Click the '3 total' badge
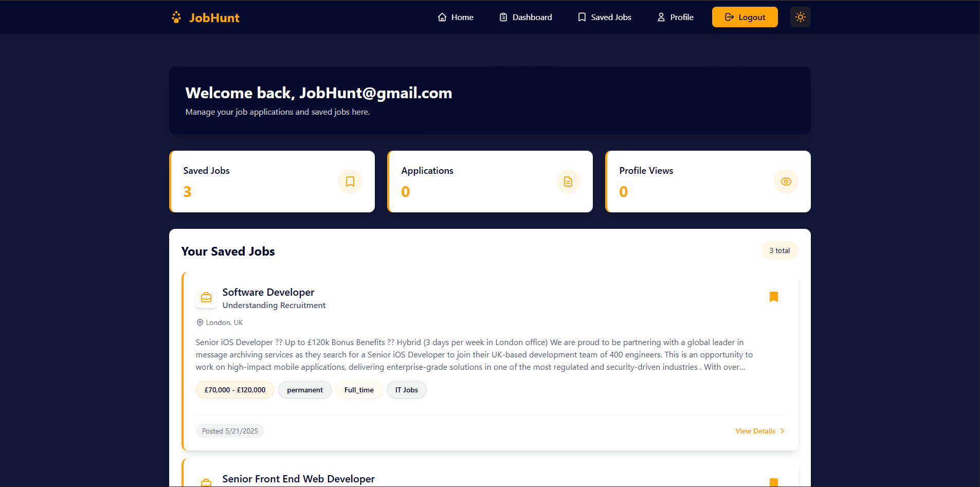980x487 pixels. (x=779, y=250)
